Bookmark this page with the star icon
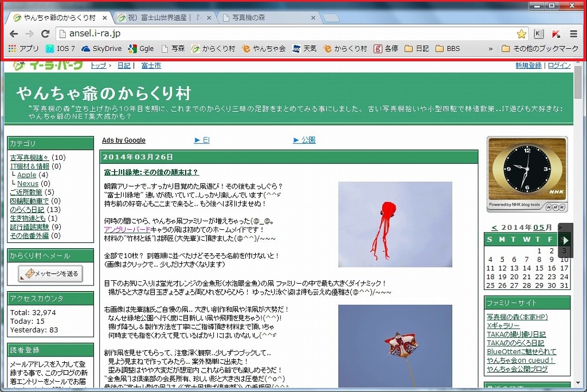Image resolution: width=587 pixels, height=392 pixels. (521, 34)
